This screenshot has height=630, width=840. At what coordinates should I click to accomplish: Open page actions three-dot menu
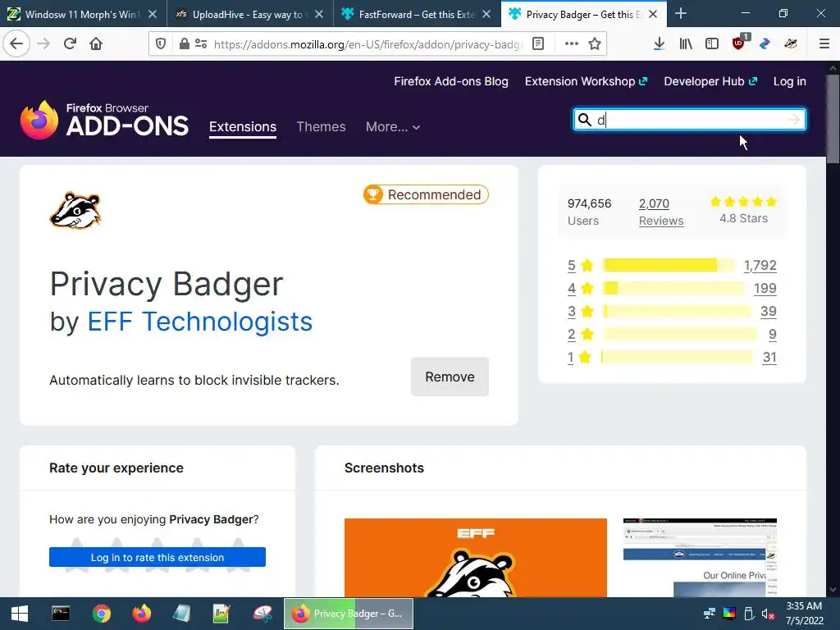pos(572,43)
